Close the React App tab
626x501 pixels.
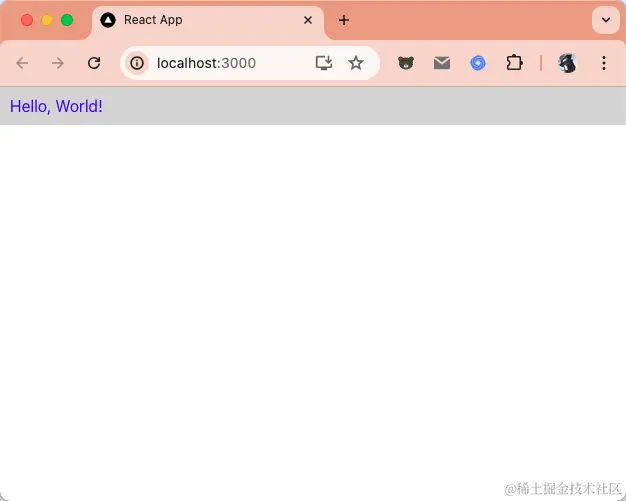pyautogui.click(x=308, y=20)
